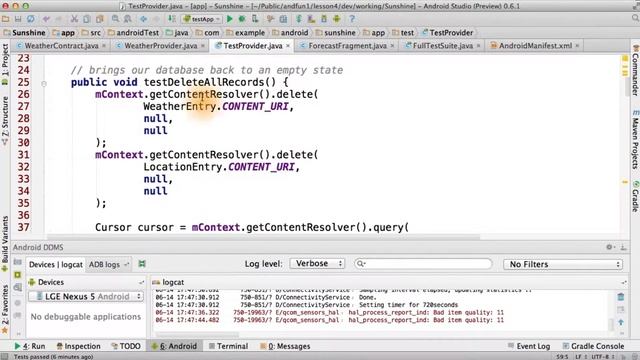Click the Sync Gradle files icon
The image size is (640, 360).
[x=299, y=19]
